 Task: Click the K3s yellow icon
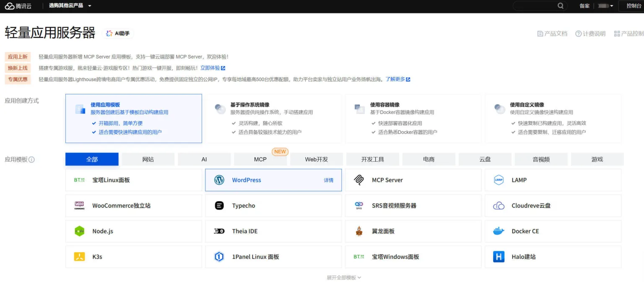pyautogui.click(x=79, y=257)
